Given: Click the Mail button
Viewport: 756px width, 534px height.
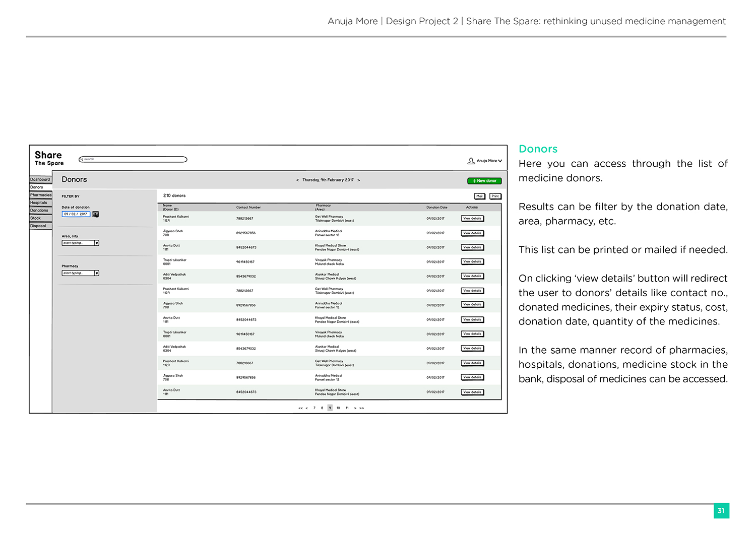Looking at the screenshot, I should (x=479, y=196).
